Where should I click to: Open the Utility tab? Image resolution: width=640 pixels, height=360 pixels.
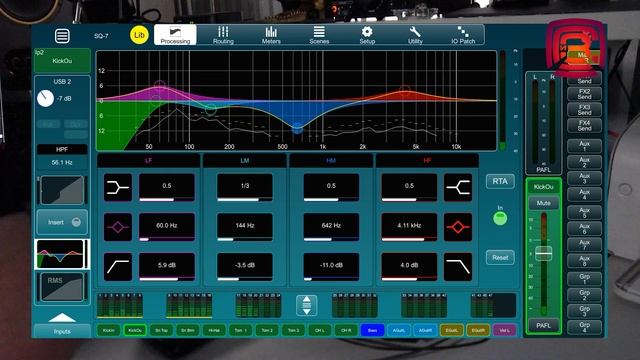415,35
